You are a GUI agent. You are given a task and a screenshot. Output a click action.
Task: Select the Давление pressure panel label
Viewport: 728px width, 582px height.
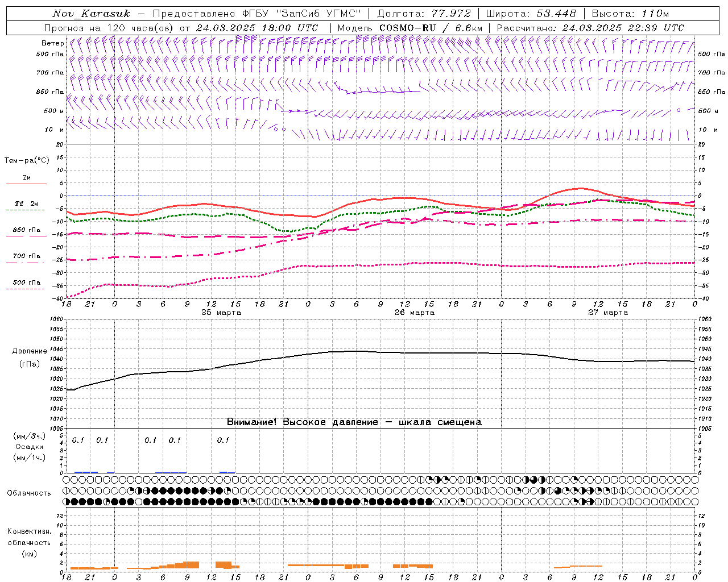click(x=30, y=351)
